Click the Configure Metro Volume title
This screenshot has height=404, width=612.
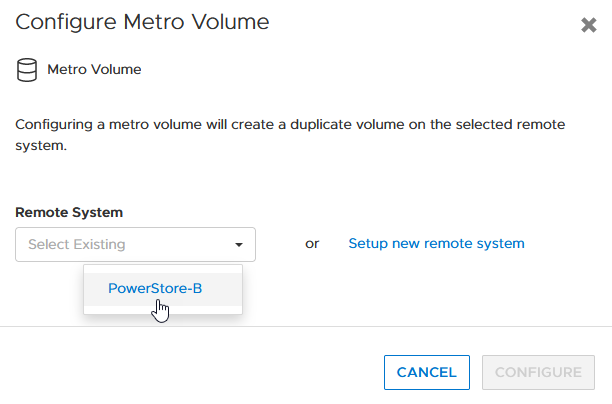(142, 21)
